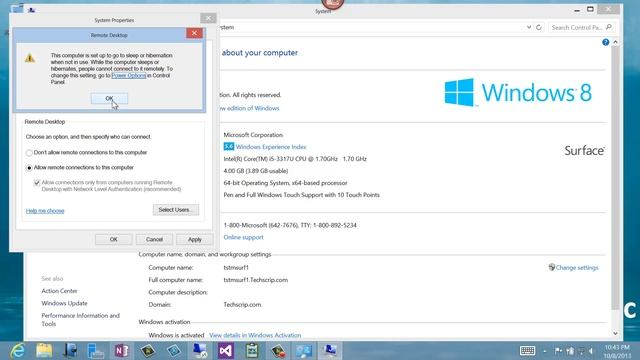640x360 pixels.
Task: Click the scroll down arrow in System window
Action: pyautogui.click(x=615, y=333)
